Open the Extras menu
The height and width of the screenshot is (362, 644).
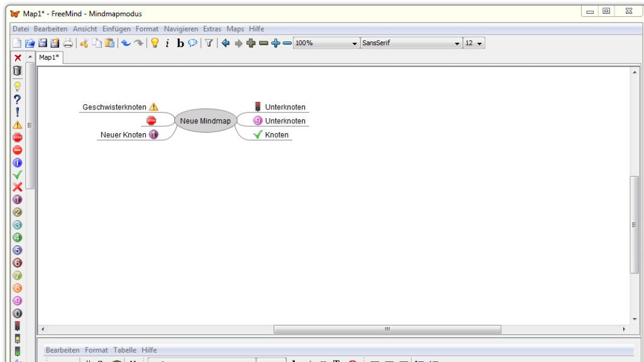coord(212,28)
